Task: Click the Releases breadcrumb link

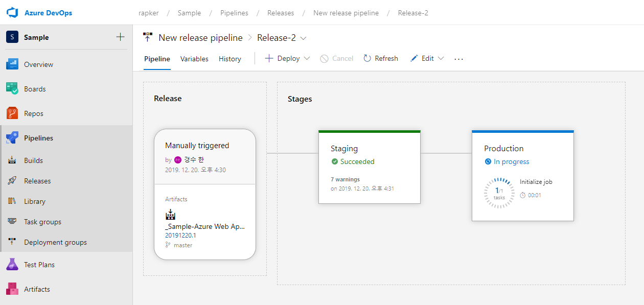Action: (x=281, y=13)
